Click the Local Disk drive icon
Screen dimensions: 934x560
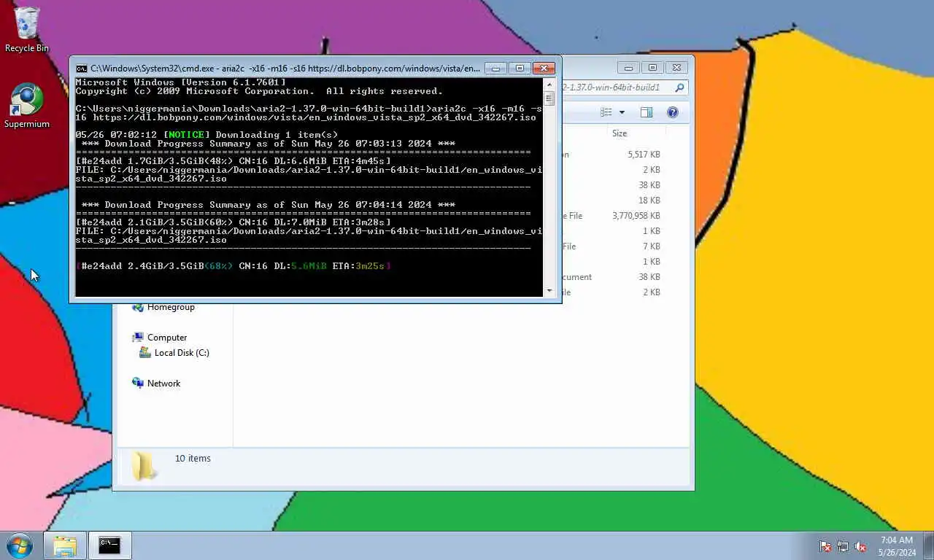coord(144,353)
